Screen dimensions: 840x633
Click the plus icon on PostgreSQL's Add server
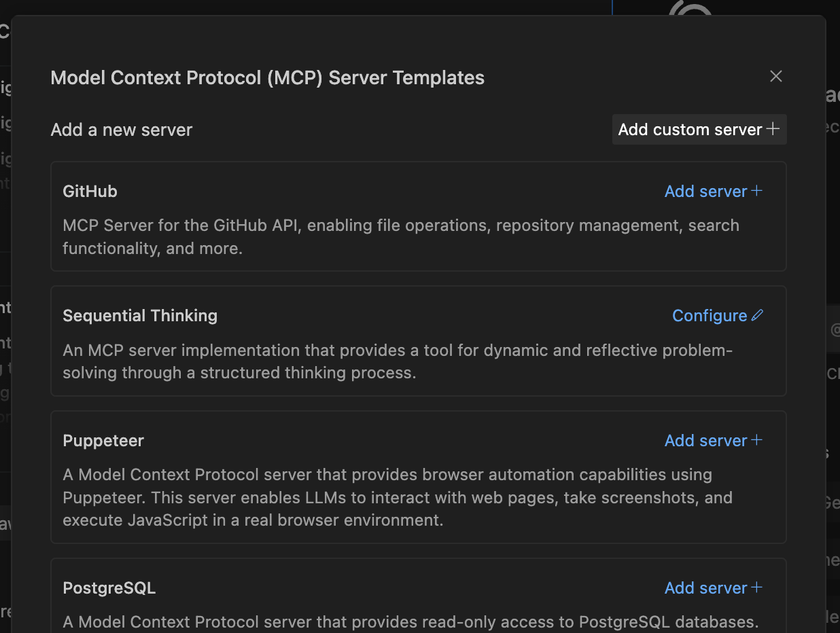point(756,587)
